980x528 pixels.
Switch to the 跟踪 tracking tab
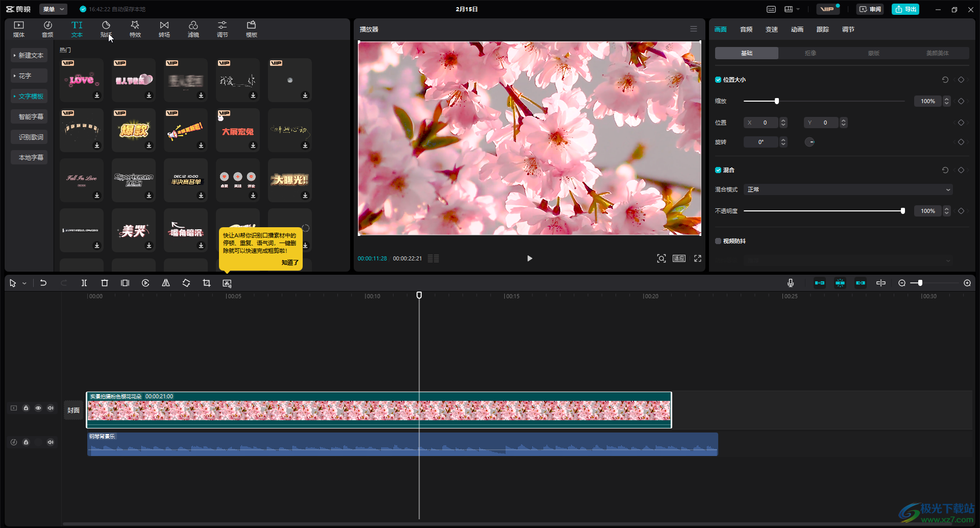point(823,30)
